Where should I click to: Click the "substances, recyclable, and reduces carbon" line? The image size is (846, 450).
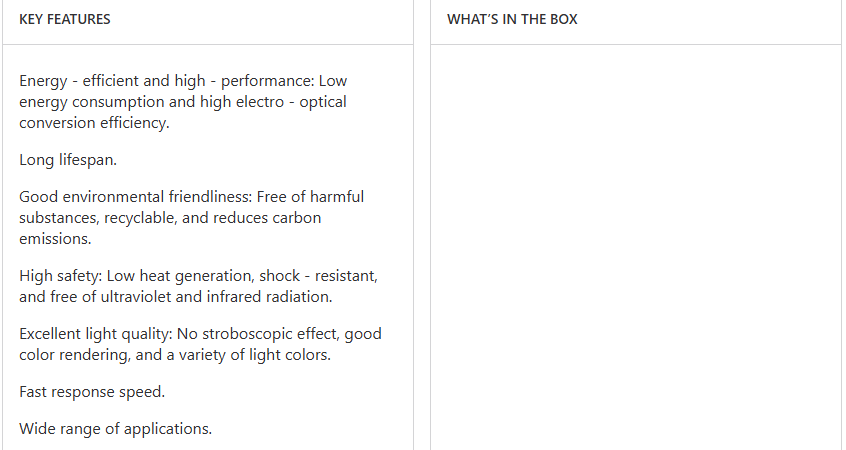(170, 218)
